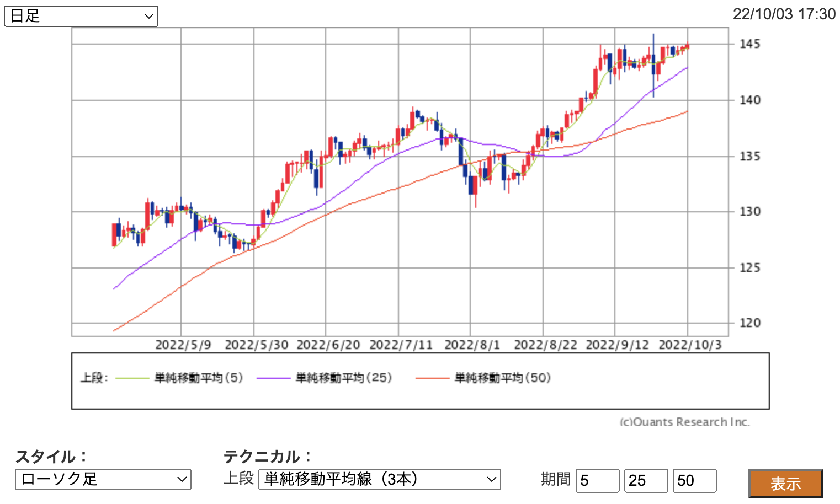The image size is (840, 504).
Task: Click the 期間 label
Action: [x=556, y=479]
